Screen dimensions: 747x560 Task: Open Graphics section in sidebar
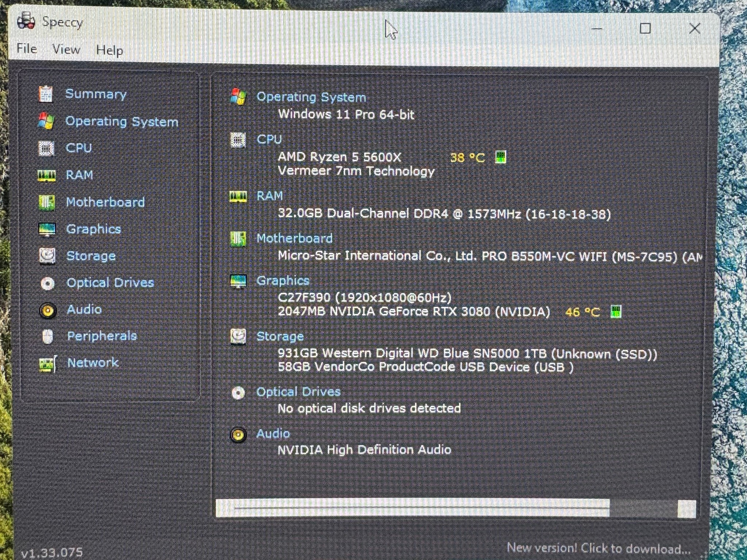tap(94, 229)
